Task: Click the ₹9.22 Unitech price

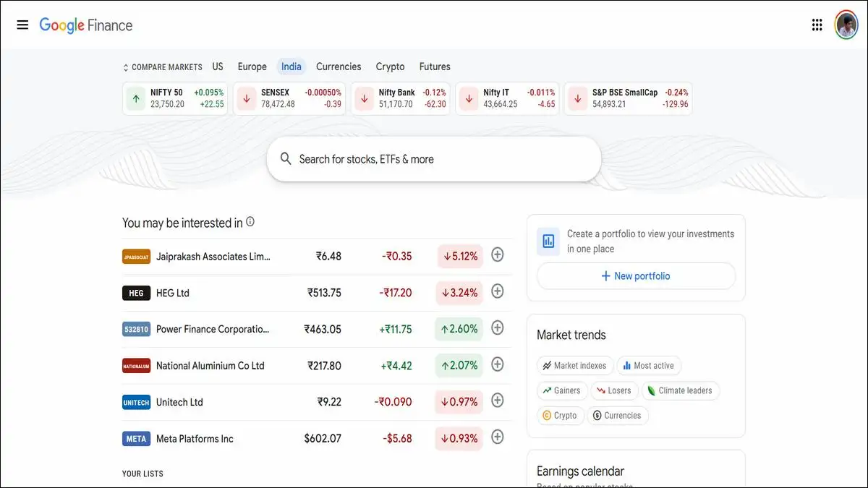Action: click(x=329, y=402)
